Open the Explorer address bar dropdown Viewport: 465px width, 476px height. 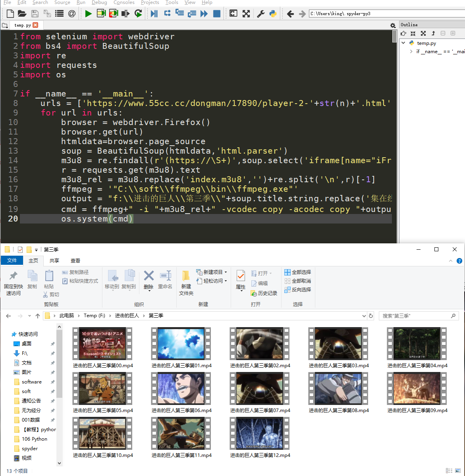click(x=364, y=316)
